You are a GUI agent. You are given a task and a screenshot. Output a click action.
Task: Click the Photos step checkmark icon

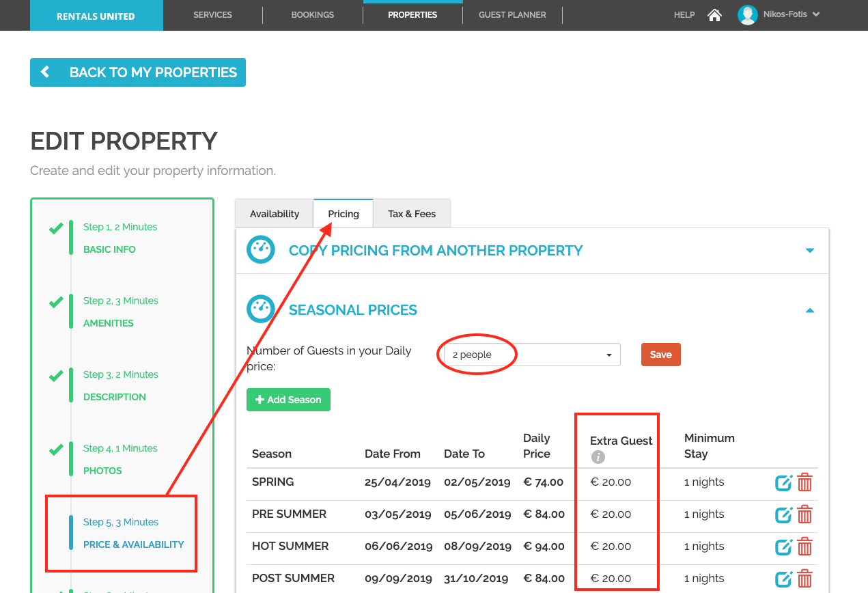[56, 450]
